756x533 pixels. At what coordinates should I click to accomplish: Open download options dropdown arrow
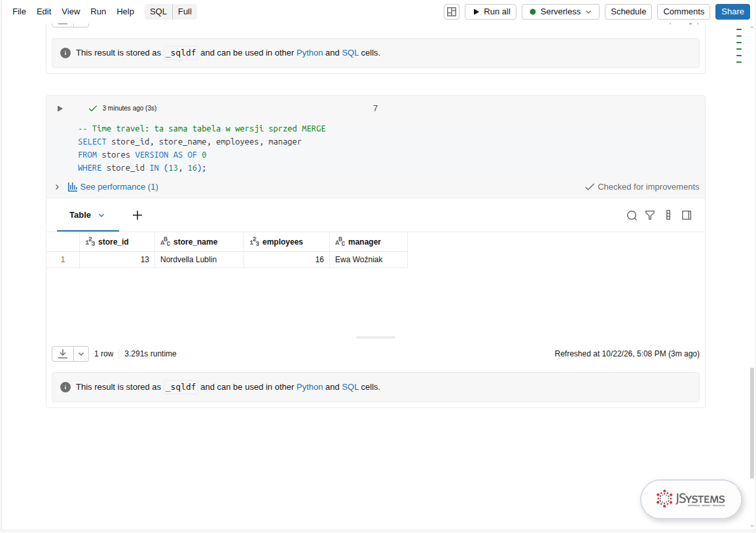(81, 354)
